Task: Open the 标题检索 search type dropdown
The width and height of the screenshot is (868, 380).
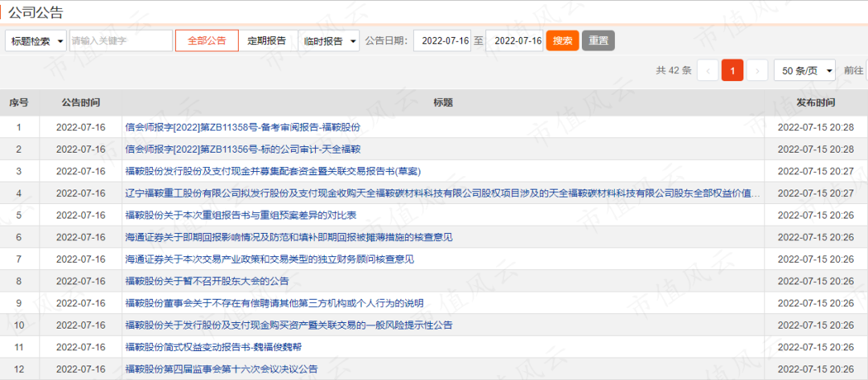Action: pyautogui.click(x=36, y=41)
